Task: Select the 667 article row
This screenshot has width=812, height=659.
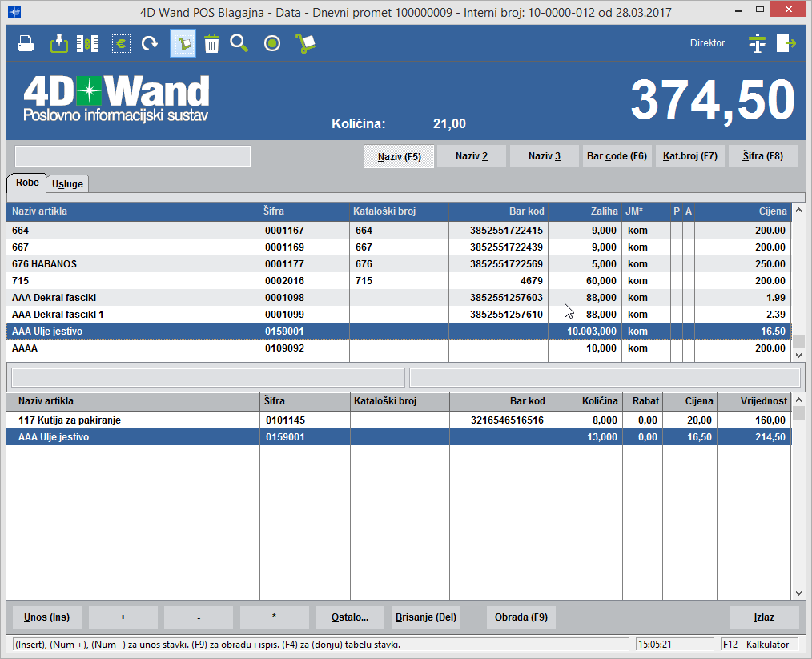Action: 399,247
